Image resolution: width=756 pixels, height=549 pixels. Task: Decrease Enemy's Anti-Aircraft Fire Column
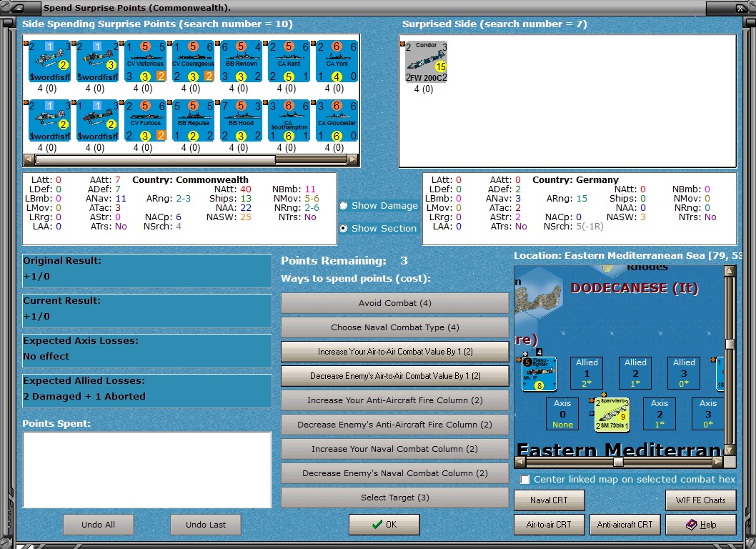[395, 425]
